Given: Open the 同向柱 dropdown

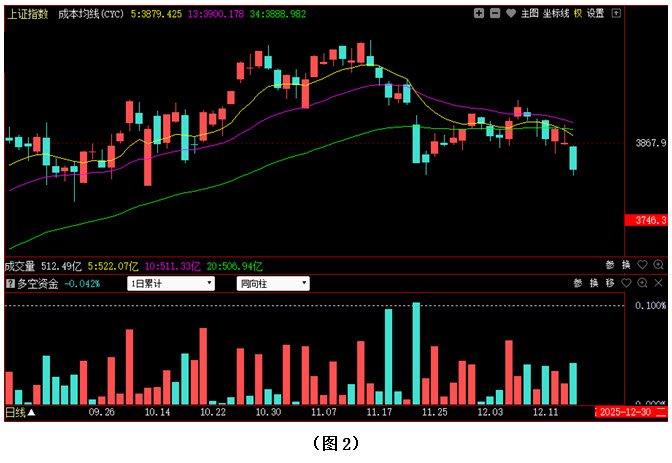Looking at the screenshot, I should [x=272, y=283].
